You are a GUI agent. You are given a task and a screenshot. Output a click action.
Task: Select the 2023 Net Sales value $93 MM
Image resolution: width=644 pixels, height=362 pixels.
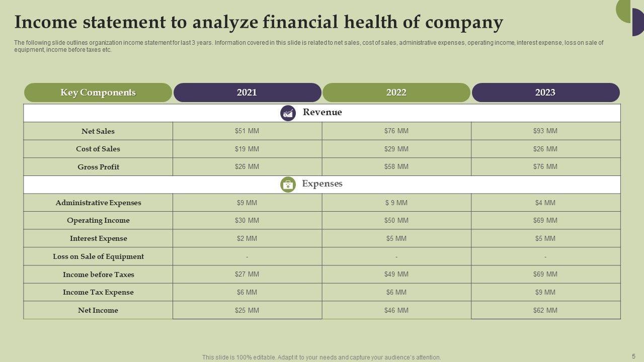tap(545, 131)
